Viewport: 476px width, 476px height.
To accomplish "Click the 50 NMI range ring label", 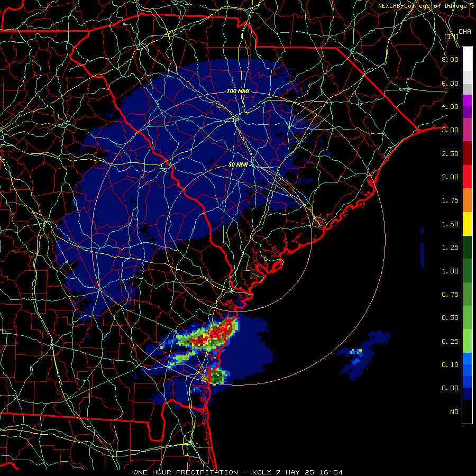I will point(239,164).
